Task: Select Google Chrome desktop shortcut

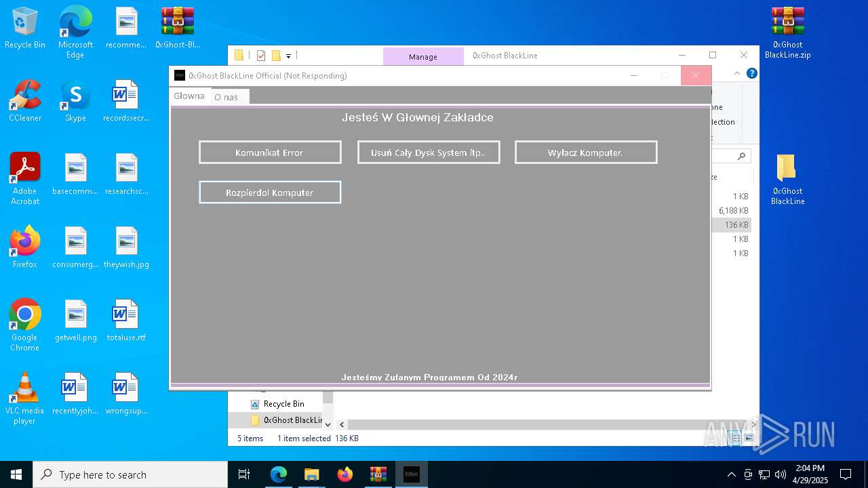Action: (25, 325)
